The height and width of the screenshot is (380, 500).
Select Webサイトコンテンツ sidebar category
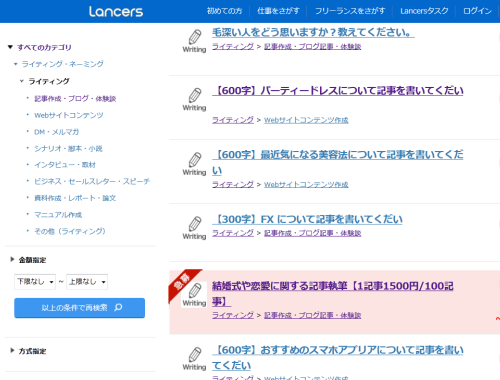point(69,115)
